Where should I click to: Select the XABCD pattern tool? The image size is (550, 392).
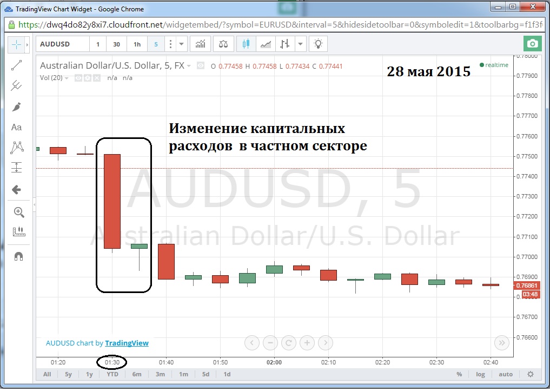(17, 148)
